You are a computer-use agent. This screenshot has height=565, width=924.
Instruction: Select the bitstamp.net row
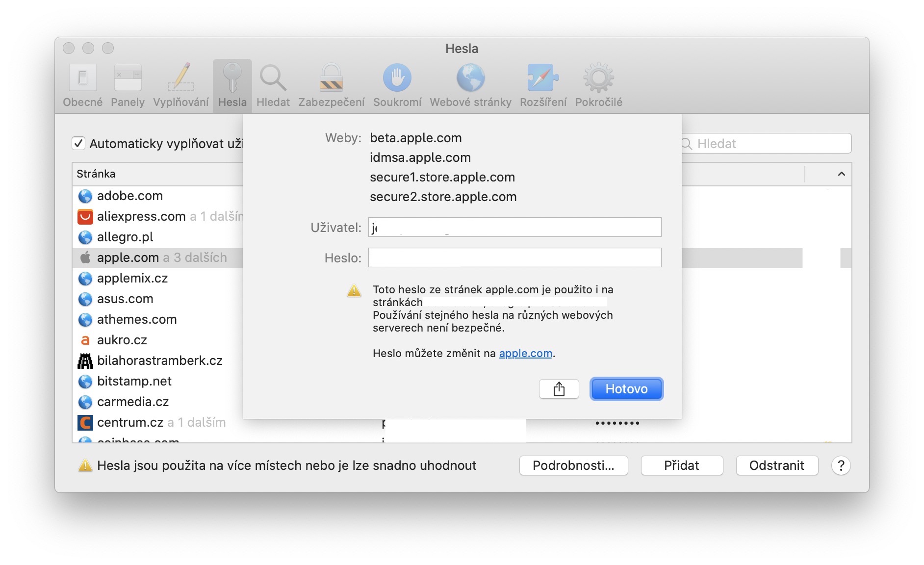pyautogui.click(x=158, y=382)
